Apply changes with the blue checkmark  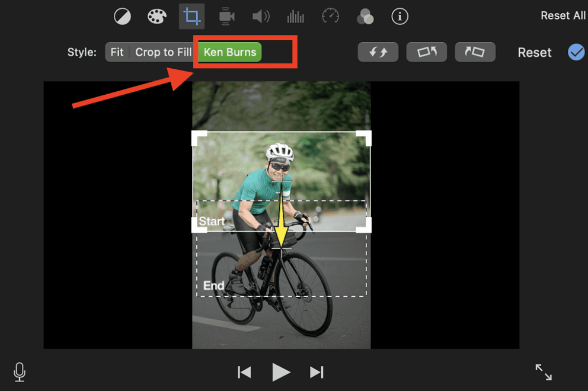click(576, 52)
